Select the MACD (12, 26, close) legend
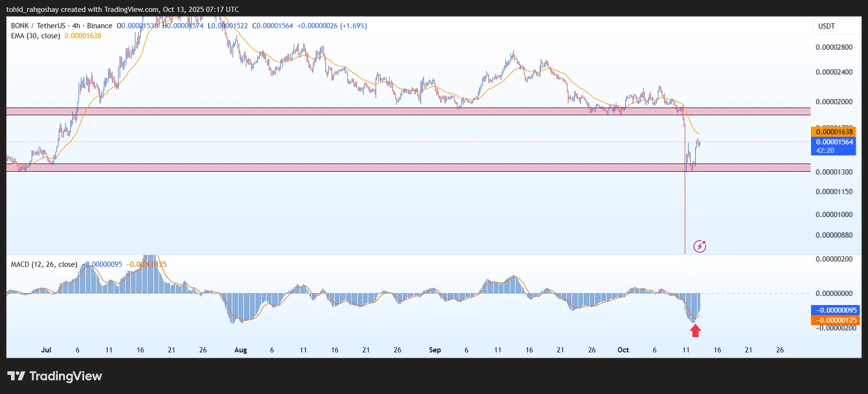The width and height of the screenshot is (868, 394). 44,264
